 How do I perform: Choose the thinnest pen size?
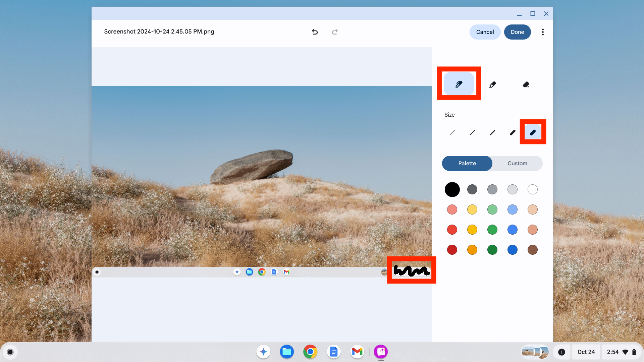(452, 132)
